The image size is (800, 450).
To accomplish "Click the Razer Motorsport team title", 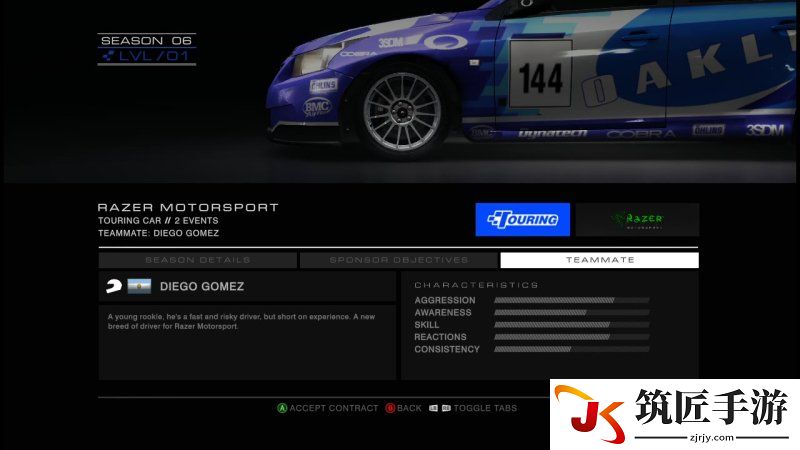I will coord(188,207).
